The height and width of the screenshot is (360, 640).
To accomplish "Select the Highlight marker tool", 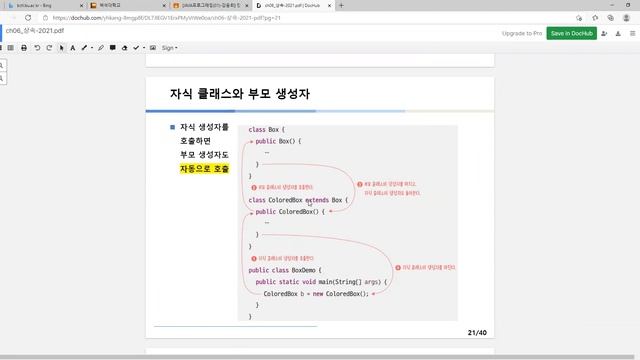I will click(x=101, y=48).
